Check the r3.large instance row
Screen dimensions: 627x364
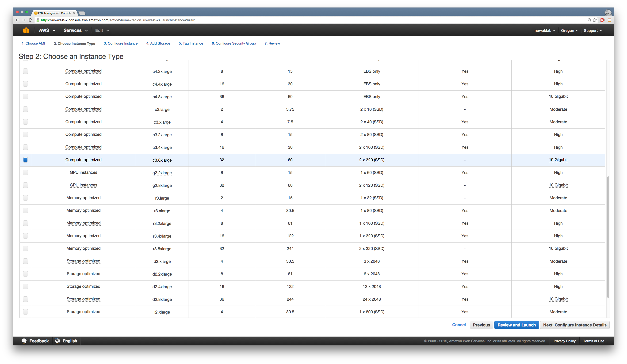[25, 198]
